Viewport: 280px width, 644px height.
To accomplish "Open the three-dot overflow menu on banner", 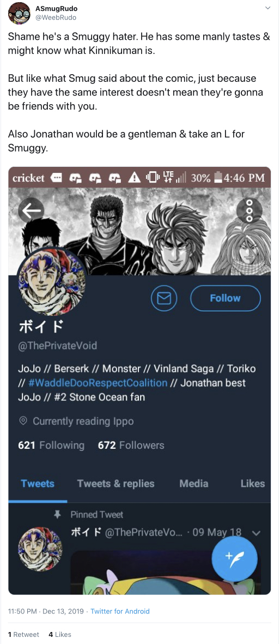I will (249, 210).
